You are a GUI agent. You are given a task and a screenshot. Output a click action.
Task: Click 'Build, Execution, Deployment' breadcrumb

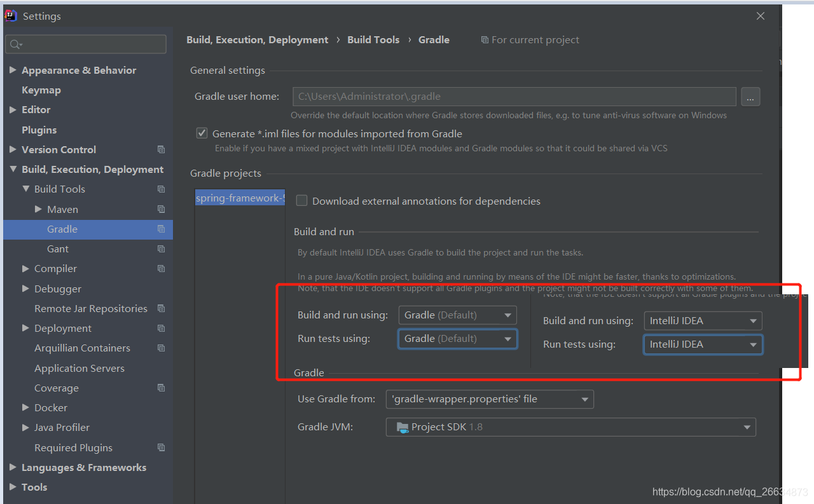point(258,39)
